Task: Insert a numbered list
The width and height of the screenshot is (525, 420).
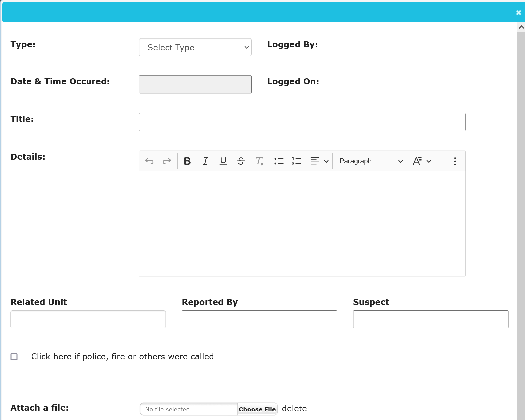Action: click(x=296, y=161)
